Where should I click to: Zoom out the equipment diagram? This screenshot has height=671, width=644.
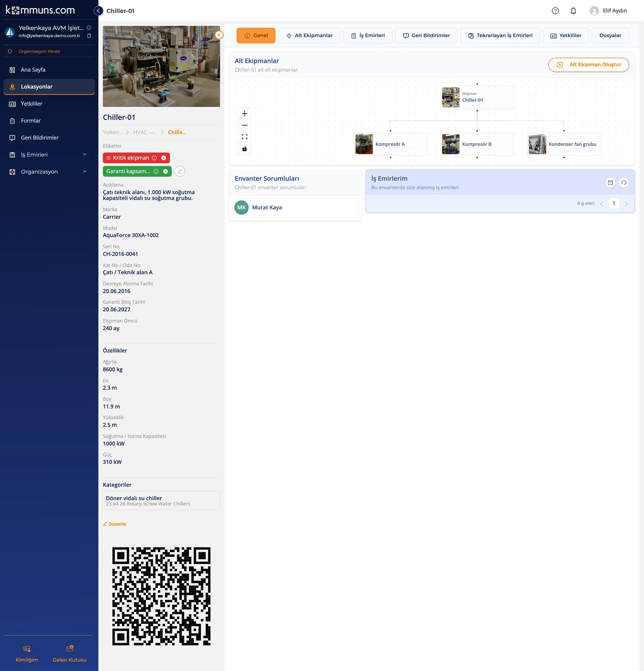click(x=244, y=125)
